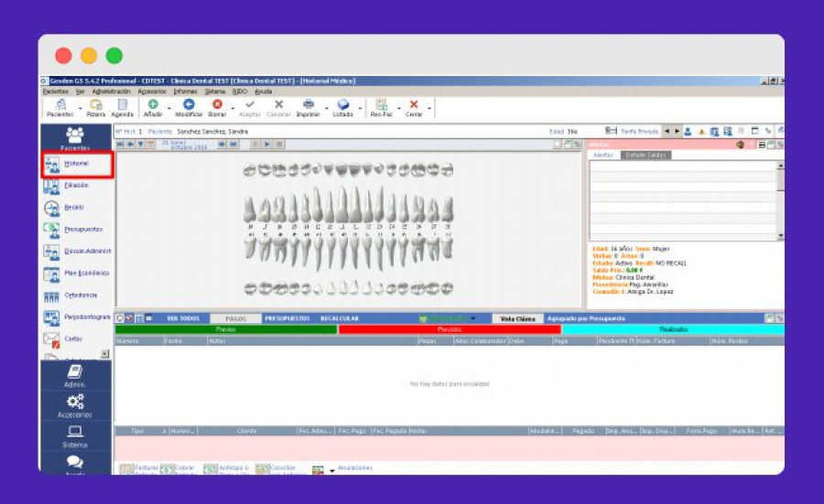This screenshot has height=504, width=824.
Task: Click the Alertas panel scrollbar down arrow
Action: point(780,236)
